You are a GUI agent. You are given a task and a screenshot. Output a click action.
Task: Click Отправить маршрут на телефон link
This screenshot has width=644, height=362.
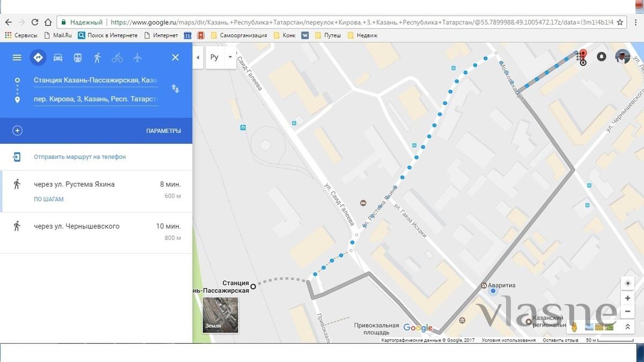coord(79,157)
